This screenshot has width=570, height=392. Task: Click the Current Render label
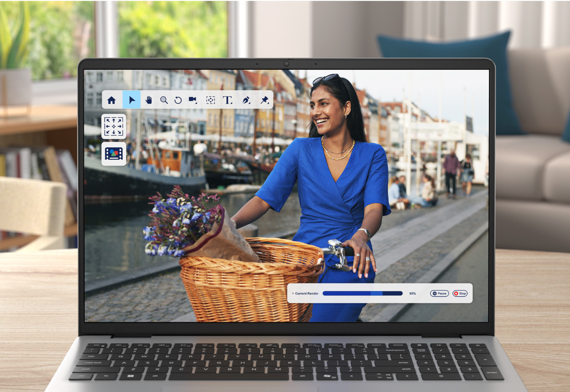306,293
